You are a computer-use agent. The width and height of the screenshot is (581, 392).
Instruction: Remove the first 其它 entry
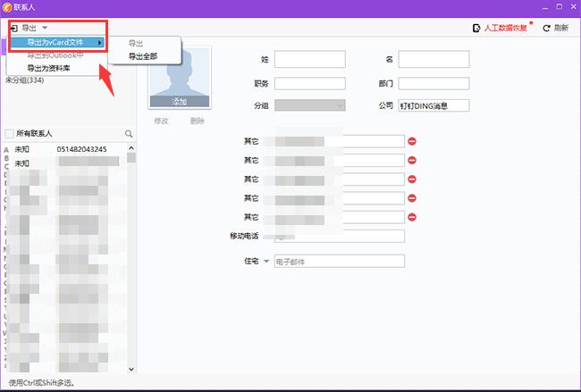[412, 141]
